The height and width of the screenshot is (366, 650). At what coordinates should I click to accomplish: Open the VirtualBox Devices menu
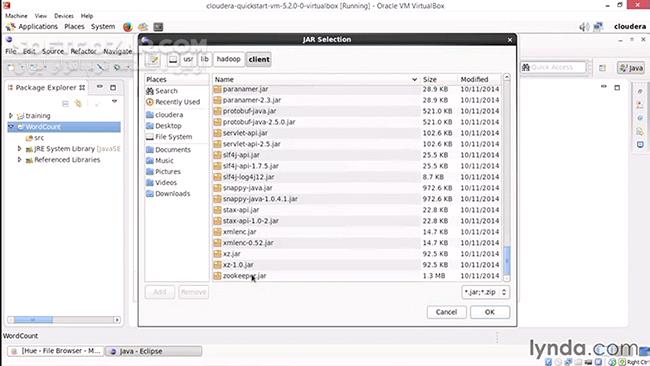tap(64, 16)
